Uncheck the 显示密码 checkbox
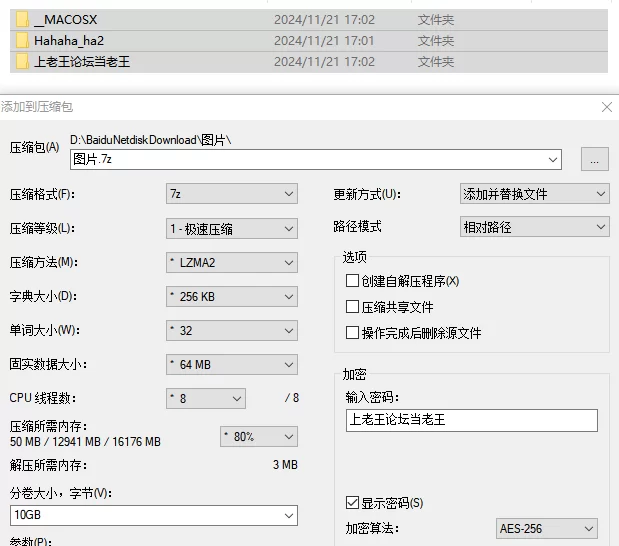The image size is (619, 546). click(352, 502)
